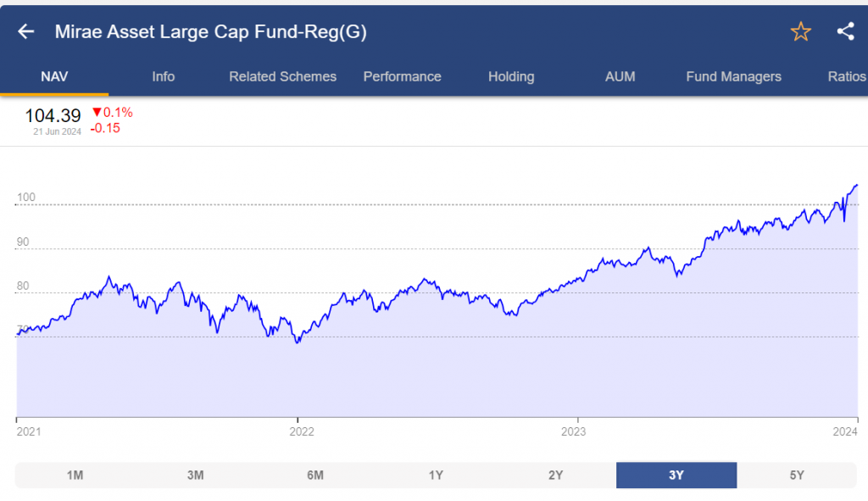View 5Y fund history
Viewport: 868px width, 501px height.
(796, 475)
